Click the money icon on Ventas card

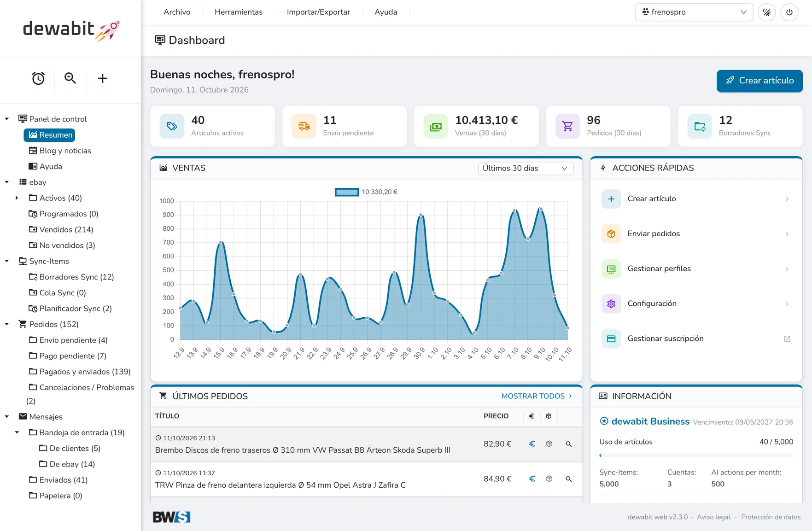pos(436,126)
